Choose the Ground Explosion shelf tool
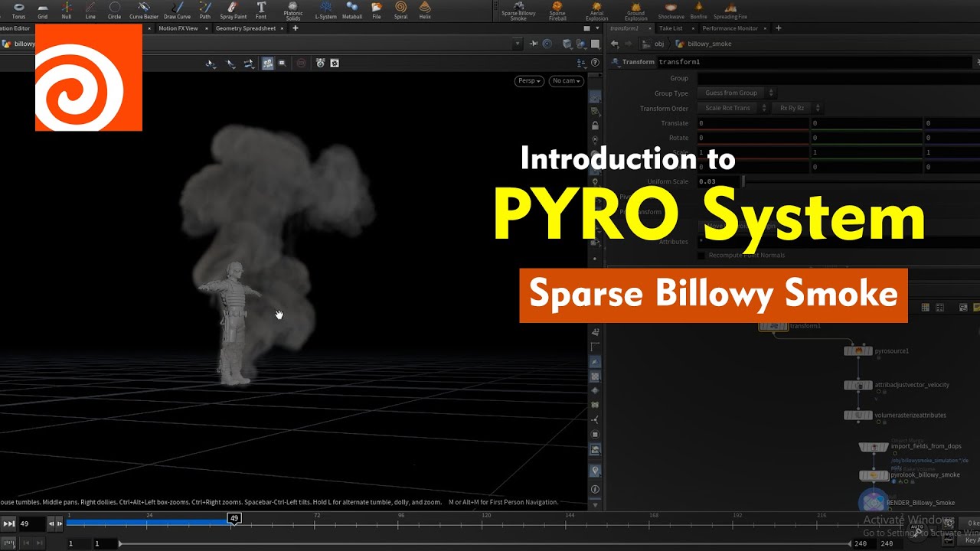This screenshot has height=551, width=980. tap(635, 11)
